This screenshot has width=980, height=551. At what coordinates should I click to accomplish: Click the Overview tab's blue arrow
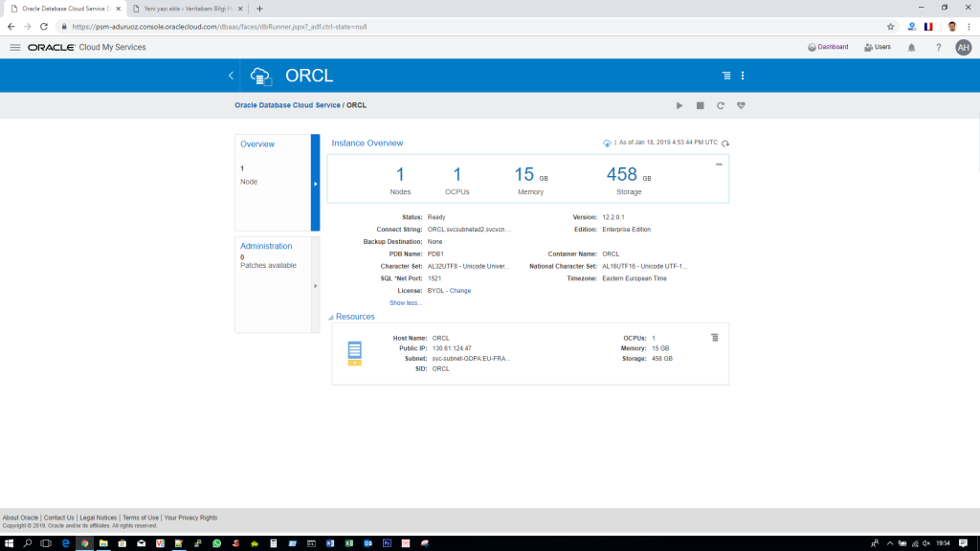tap(316, 183)
